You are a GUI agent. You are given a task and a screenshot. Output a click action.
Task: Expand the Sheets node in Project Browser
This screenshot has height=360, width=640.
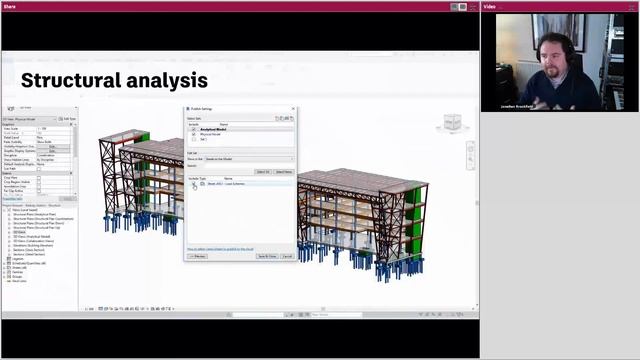pyautogui.click(x=5, y=268)
